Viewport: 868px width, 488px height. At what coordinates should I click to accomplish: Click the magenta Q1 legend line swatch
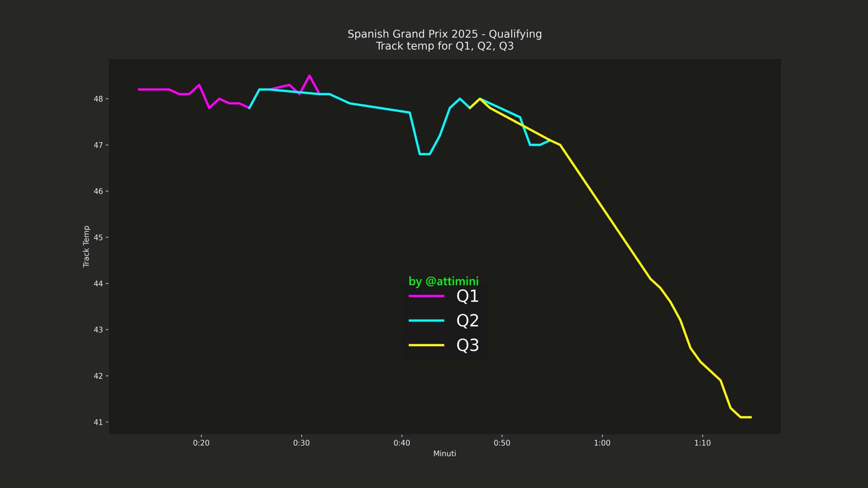pyautogui.click(x=426, y=296)
